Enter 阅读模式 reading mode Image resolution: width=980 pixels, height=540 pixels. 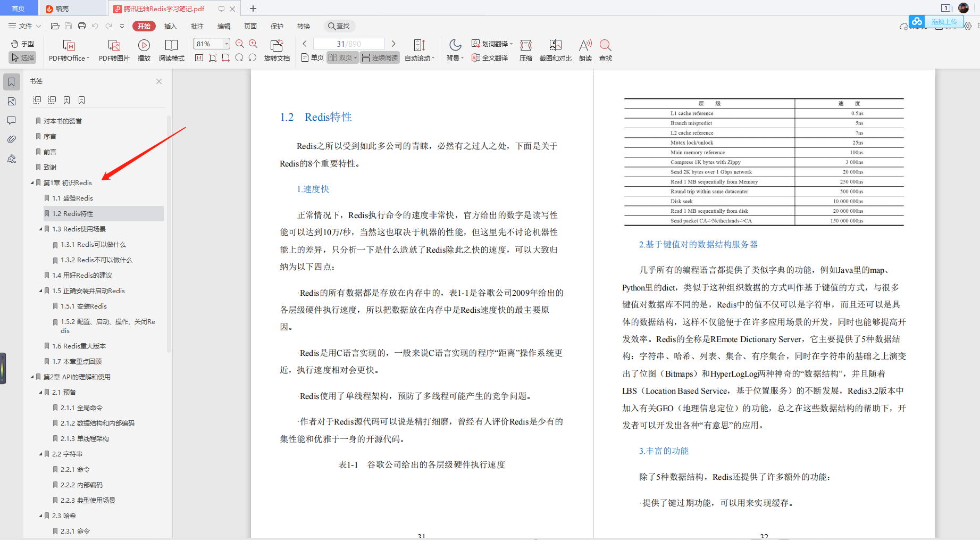(x=172, y=51)
